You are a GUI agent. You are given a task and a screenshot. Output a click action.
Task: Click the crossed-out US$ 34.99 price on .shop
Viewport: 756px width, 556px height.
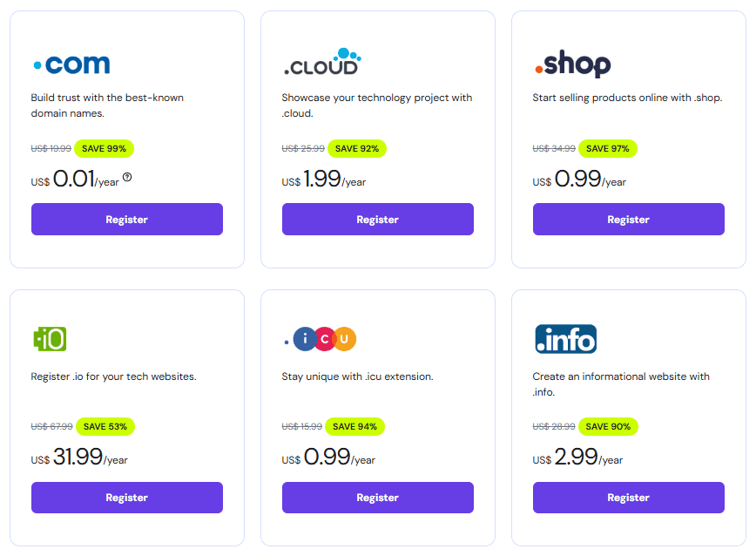point(552,148)
